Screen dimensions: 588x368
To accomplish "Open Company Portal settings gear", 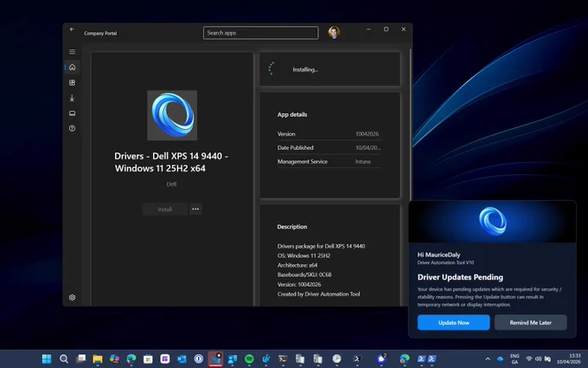I will 72,297.
